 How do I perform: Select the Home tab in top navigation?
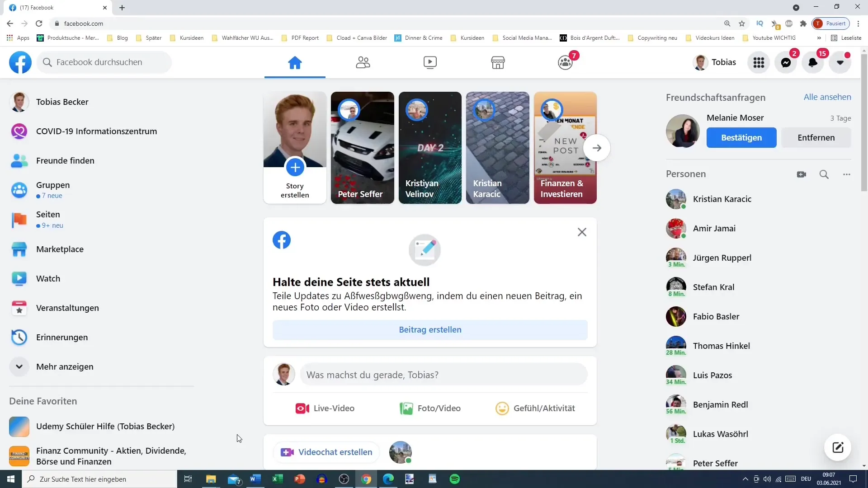295,62
